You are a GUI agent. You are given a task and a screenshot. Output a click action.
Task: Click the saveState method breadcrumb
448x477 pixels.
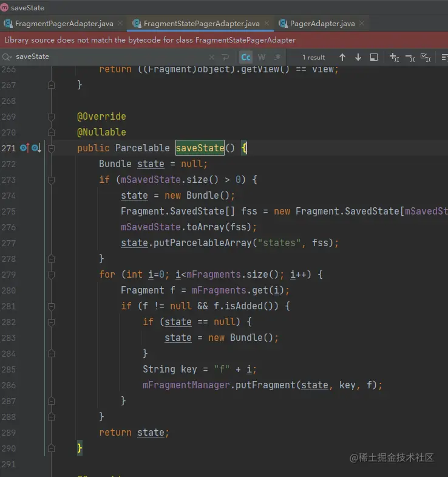click(x=27, y=8)
